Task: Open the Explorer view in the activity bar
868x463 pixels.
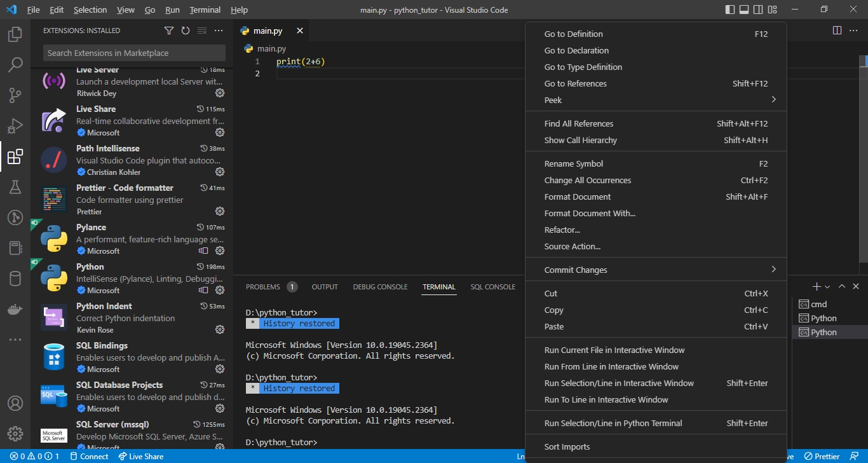Action: [15, 34]
